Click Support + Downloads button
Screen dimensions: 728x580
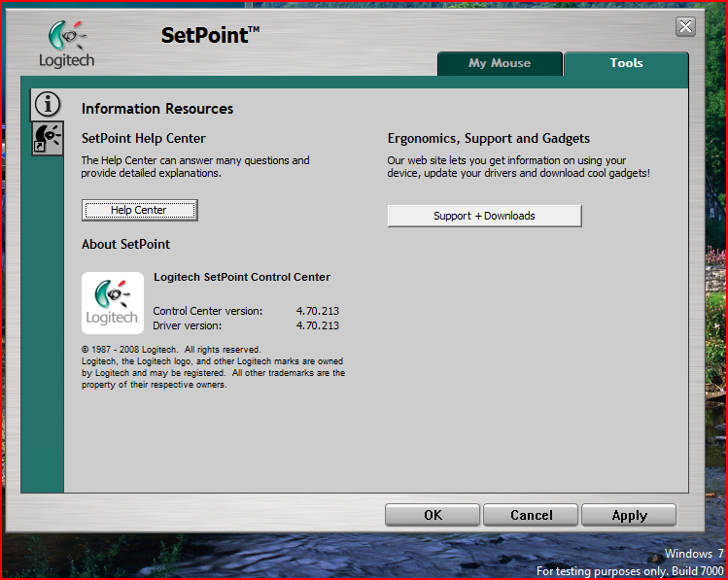[484, 216]
